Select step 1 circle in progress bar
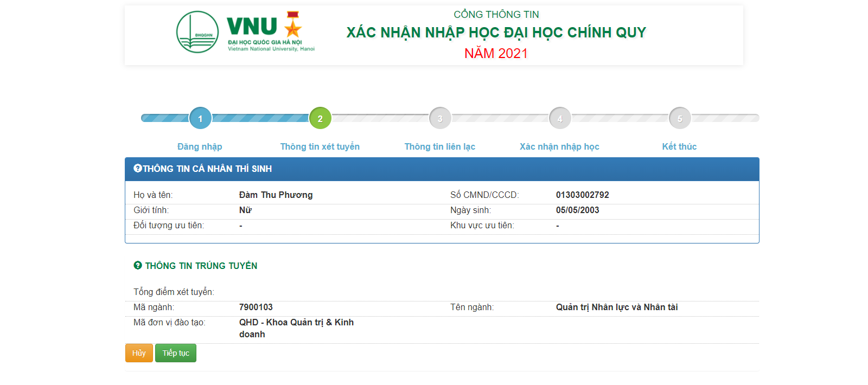This screenshot has width=868, height=385. (x=200, y=118)
